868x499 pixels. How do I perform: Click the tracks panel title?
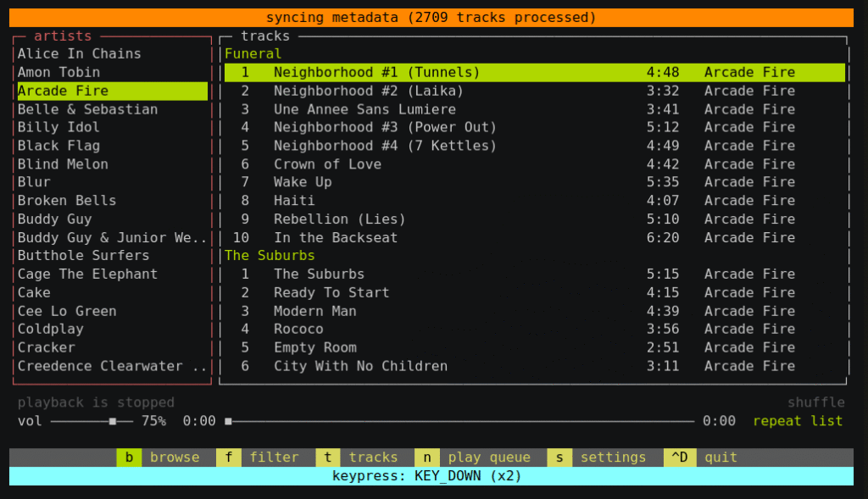(x=265, y=36)
